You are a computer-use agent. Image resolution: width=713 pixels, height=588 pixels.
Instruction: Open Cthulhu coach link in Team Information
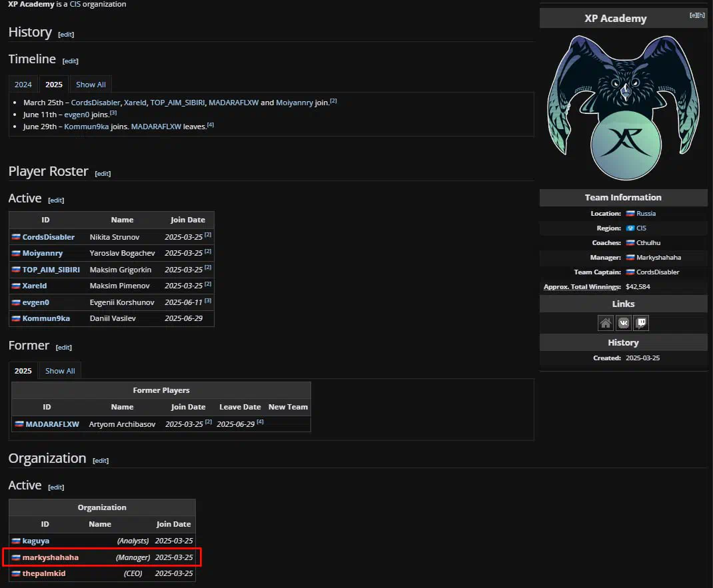tap(650, 243)
